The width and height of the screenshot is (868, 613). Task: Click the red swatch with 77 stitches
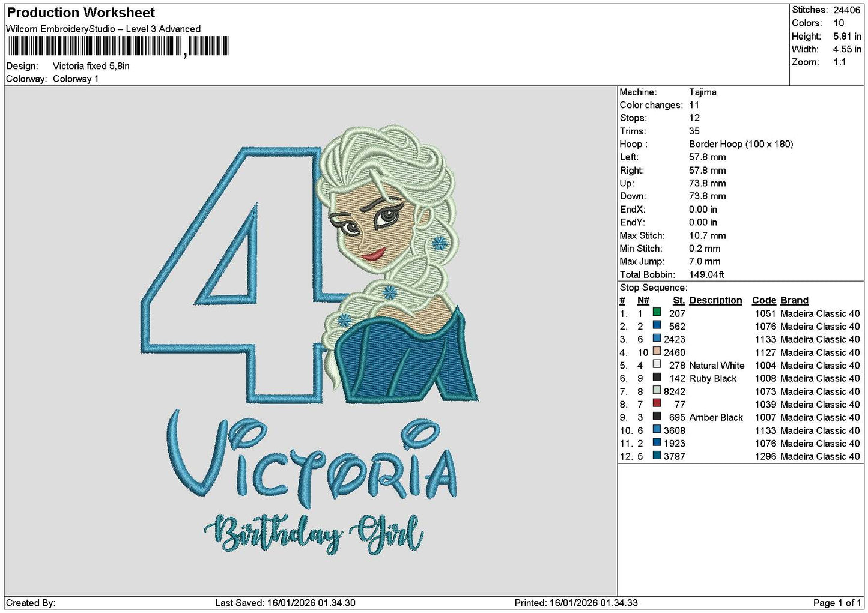pyautogui.click(x=657, y=404)
